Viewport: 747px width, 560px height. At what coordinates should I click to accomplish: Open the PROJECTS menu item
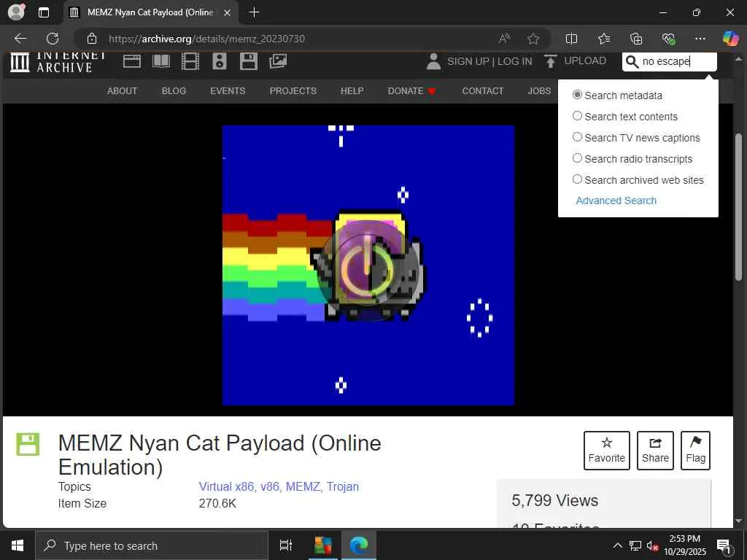click(x=293, y=91)
